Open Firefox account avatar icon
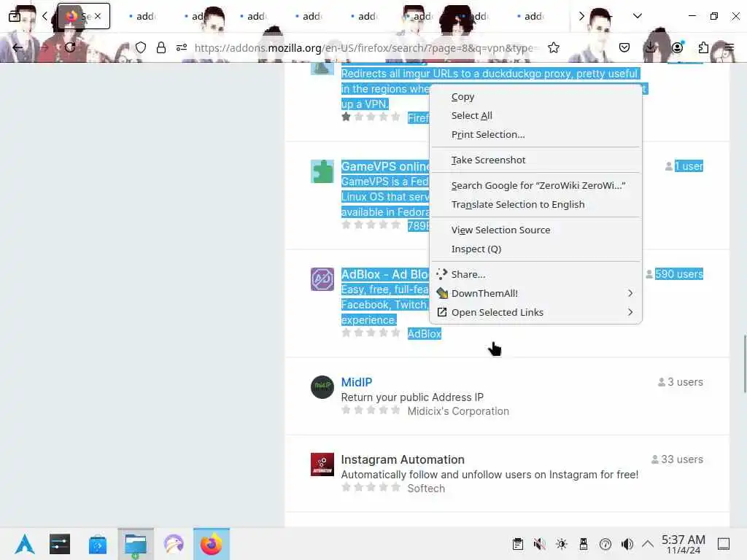Screen dimensions: 747x560 coord(677,47)
